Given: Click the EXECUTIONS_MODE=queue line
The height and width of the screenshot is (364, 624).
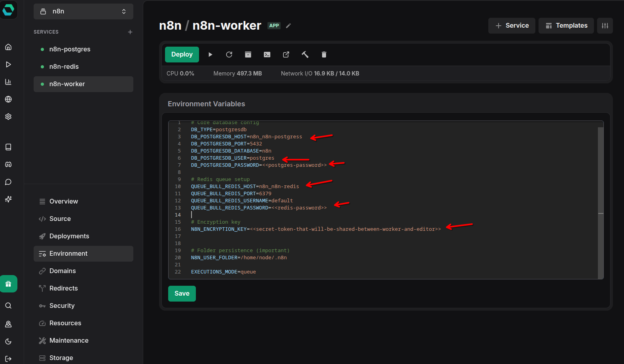Looking at the screenshot, I should pos(224,272).
